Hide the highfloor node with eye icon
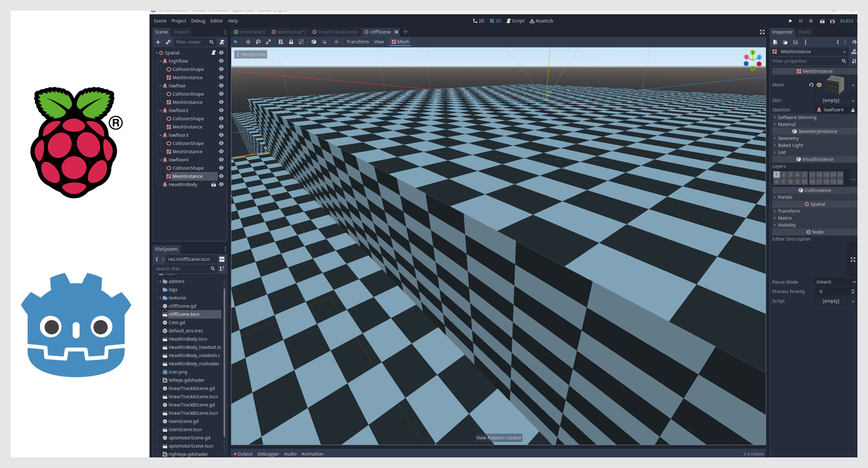The height and width of the screenshot is (468, 868). [x=221, y=61]
